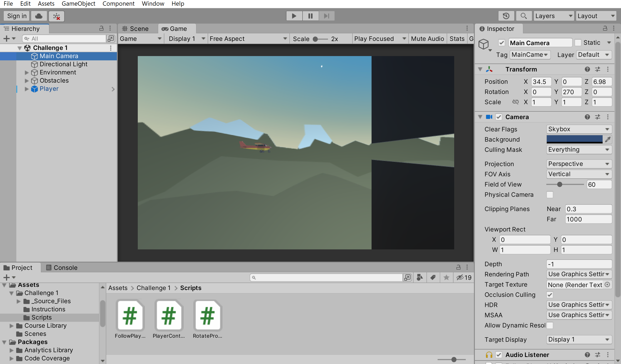Expand the Obstacles object in Hierarchy
Screen dimensions: 621x364
click(27, 81)
